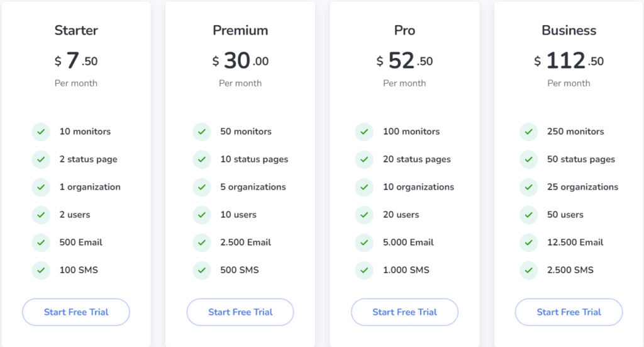
Task: Click the Business plan $112.50 price
Action: pos(569,61)
